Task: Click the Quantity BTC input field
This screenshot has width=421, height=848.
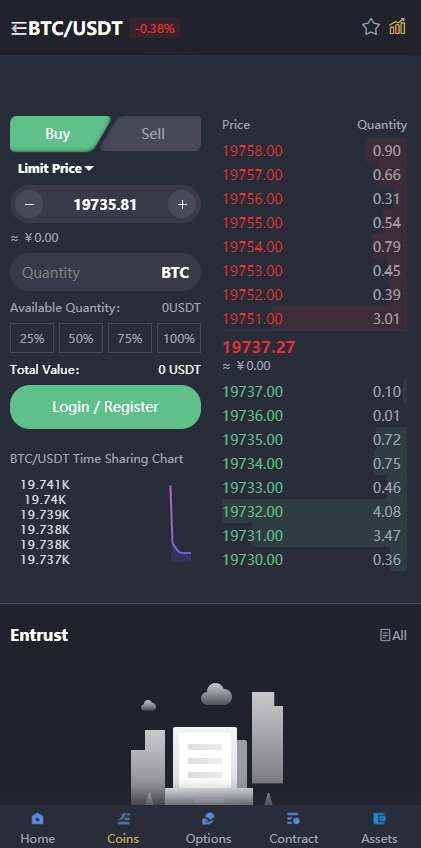Action: pyautogui.click(x=106, y=273)
